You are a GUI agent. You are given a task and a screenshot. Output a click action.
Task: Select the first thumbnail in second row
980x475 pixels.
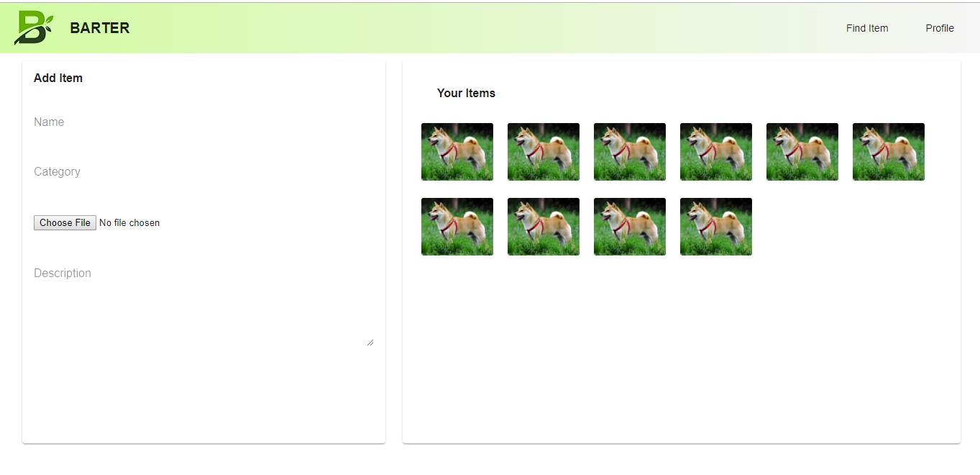tap(457, 227)
